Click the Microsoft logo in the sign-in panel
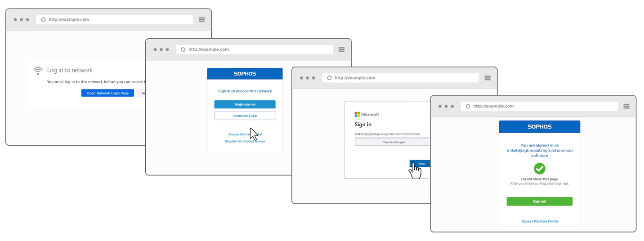Screen dimensions: 644x241 (x=357, y=115)
